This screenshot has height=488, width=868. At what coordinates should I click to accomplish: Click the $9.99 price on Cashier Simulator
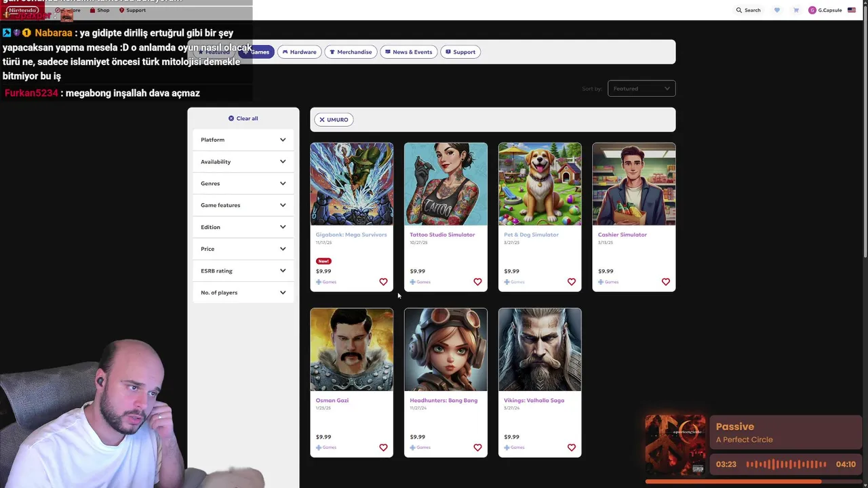click(606, 271)
